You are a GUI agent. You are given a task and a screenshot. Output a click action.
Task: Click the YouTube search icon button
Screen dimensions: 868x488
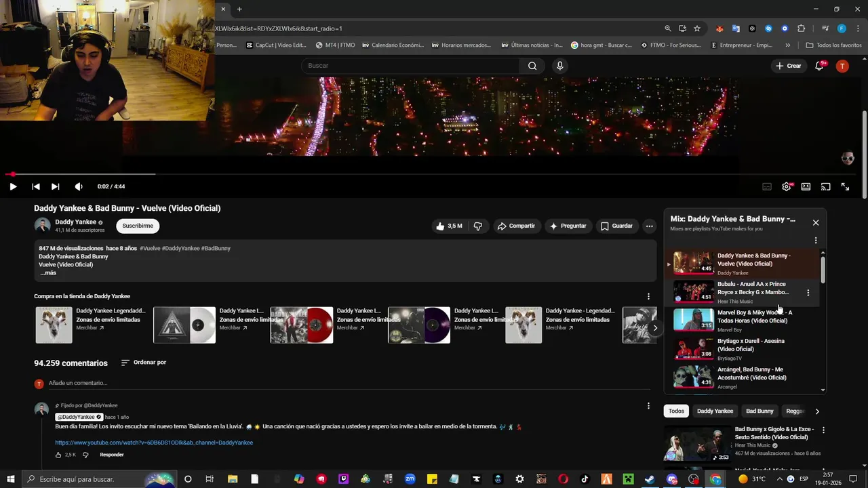click(x=532, y=66)
